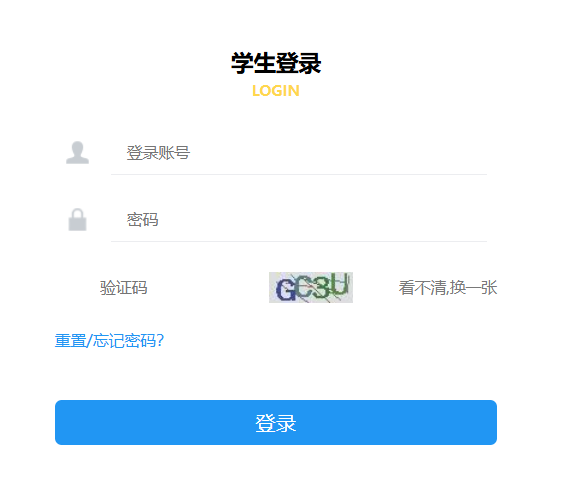Open the forgot password reset page
This screenshot has height=495, width=582.
pos(109,341)
